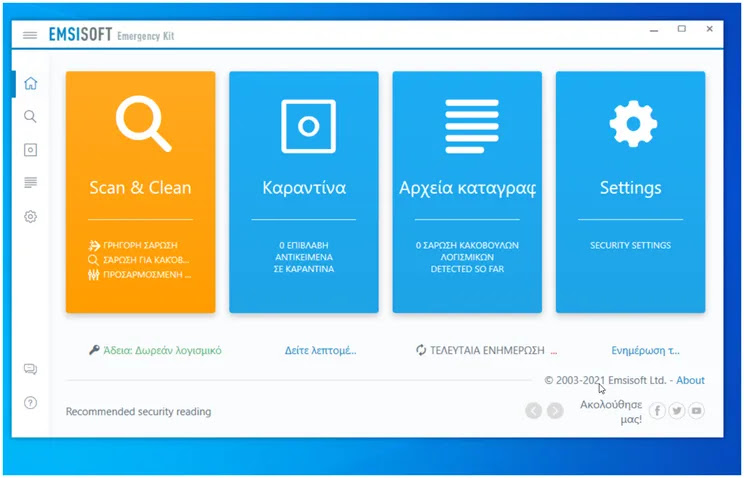The height and width of the screenshot is (478, 744).
Task: Click the quarantine box icon on Καραντίνα tile
Action: 308,126
